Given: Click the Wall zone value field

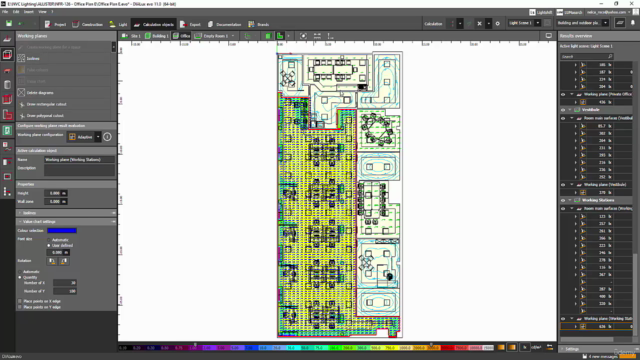Looking at the screenshot, I should [x=56, y=202].
